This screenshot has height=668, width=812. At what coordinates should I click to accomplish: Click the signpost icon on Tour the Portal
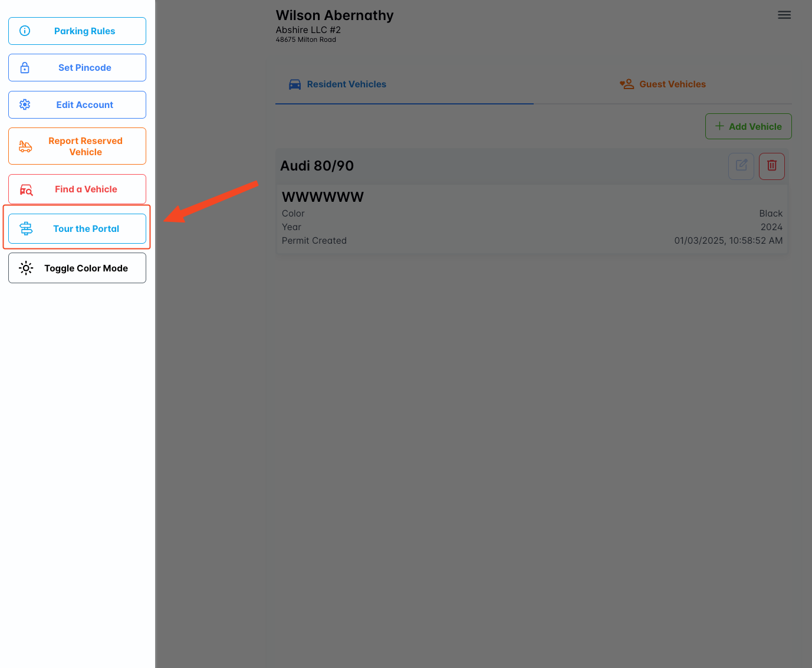(26, 229)
